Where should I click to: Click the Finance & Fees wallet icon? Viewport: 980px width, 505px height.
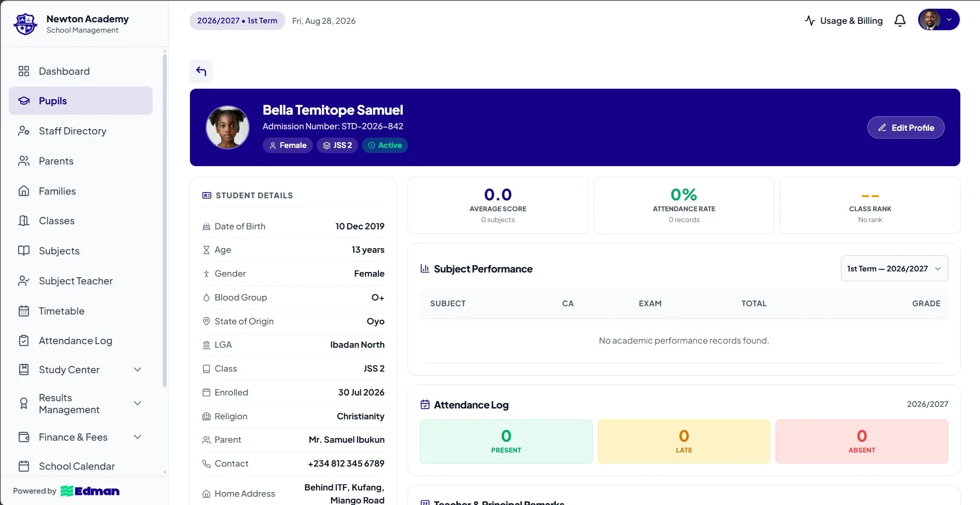tap(24, 437)
